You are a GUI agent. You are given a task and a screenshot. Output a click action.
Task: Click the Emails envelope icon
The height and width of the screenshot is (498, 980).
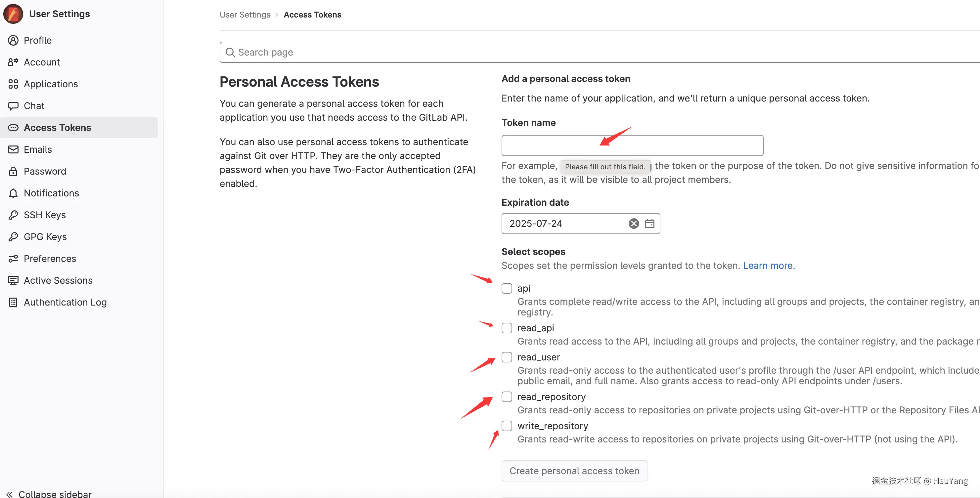[x=13, y=149]
